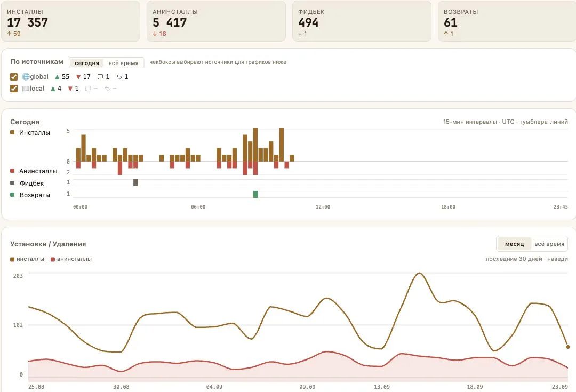Toggle the Инсталлы line in Сегодня legend
Image resolution: width=576 pixels, height=392 pixels.
(30, 133)
